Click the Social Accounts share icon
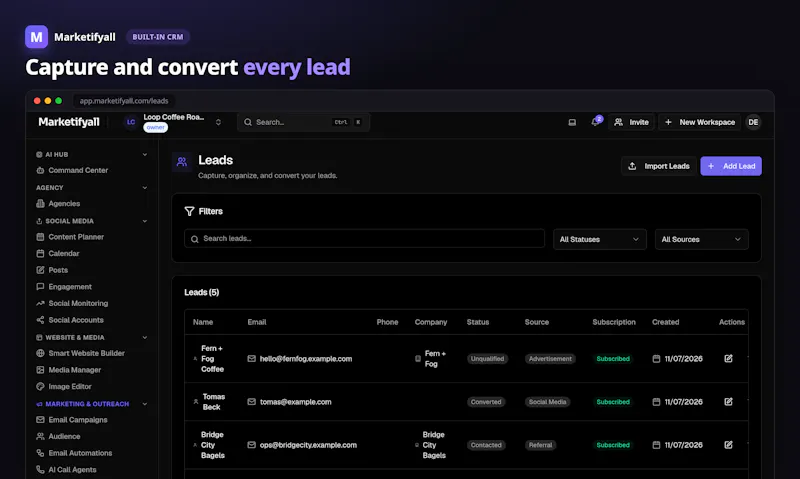This screenshot has height=479, width=800. 40,320
